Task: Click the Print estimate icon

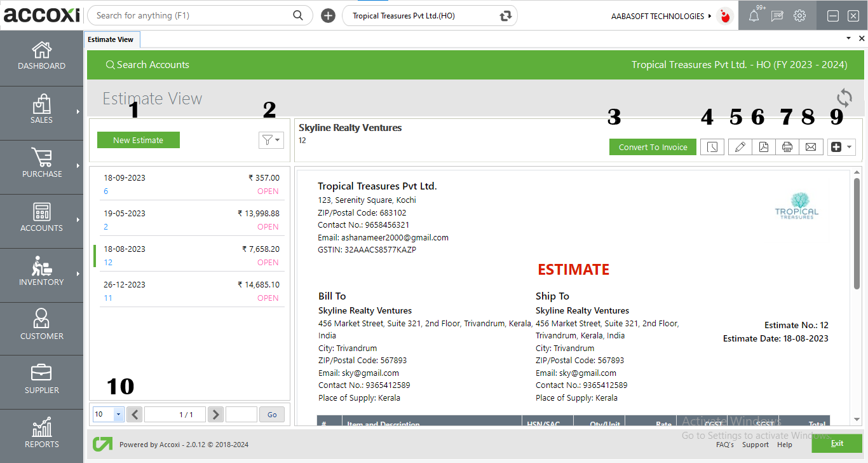Action: tap(787, 146)
